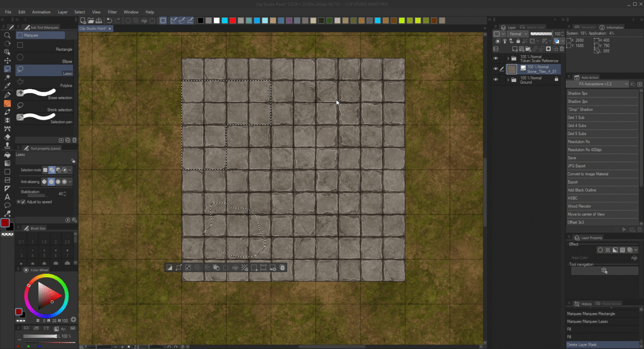Click selection launcher settings icon

(x=273, y=267)
